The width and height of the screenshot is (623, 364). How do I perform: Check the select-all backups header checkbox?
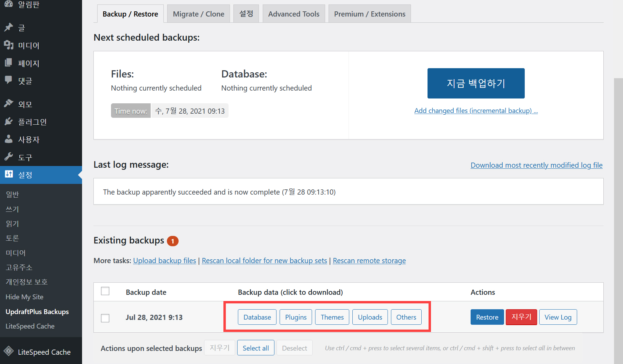(x=105, y=291)
